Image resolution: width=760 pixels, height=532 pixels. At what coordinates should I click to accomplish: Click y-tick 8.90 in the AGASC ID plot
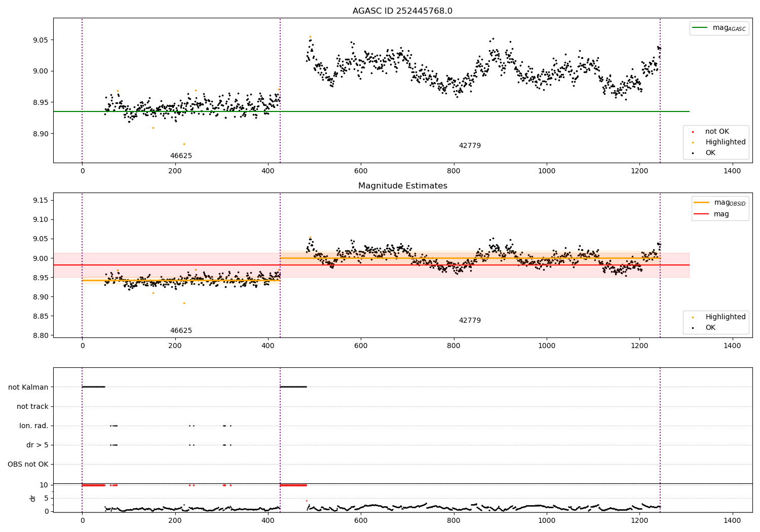click(41, 134)
